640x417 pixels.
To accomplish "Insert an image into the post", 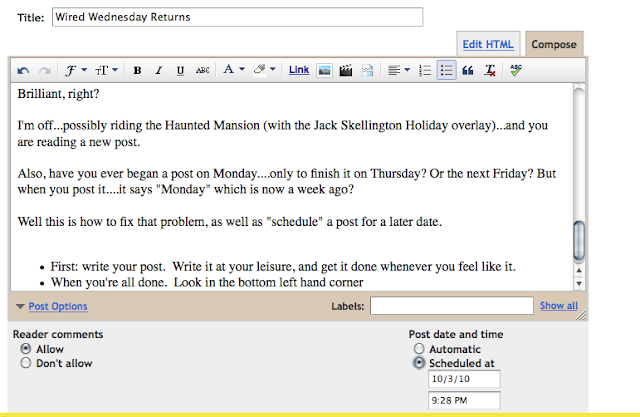I will [x=324, y=71].
